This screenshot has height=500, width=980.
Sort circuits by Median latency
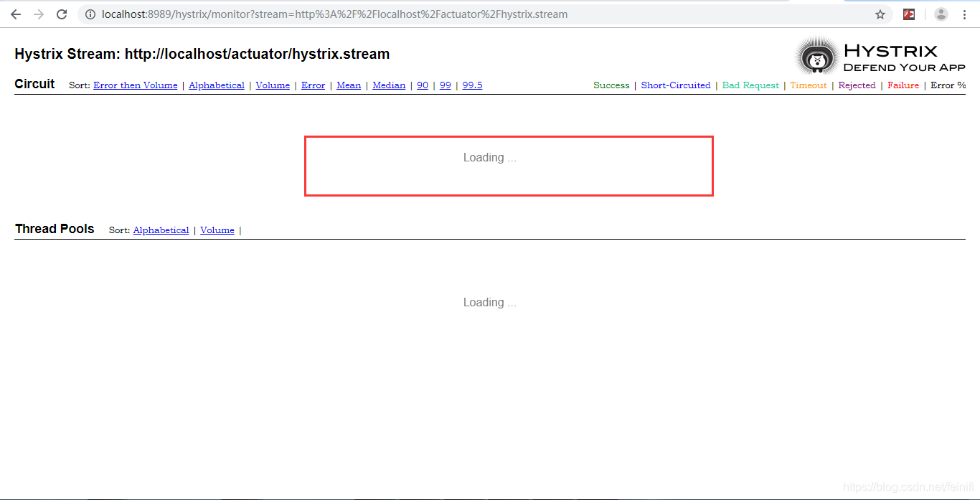pos(389,85)
